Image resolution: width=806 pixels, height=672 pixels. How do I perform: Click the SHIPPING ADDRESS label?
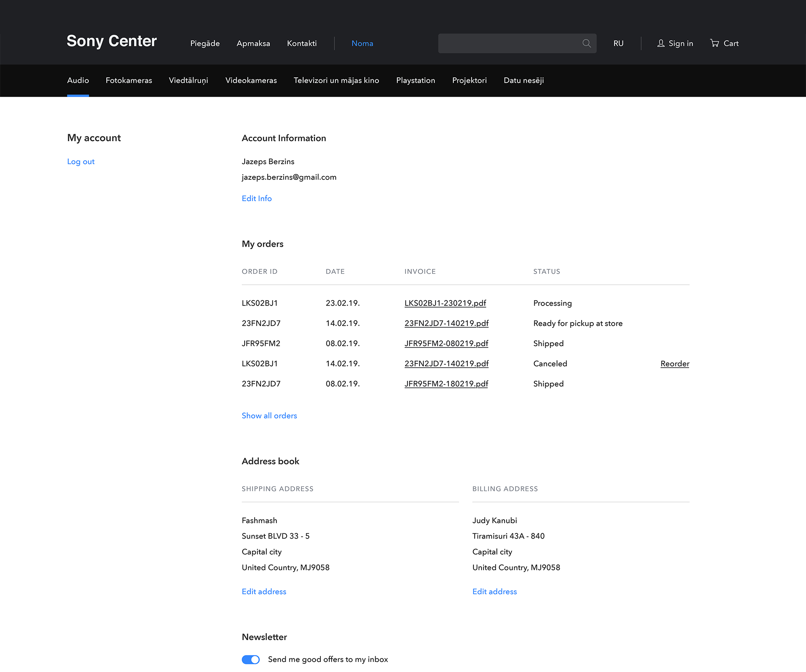(x=278, y=489)
